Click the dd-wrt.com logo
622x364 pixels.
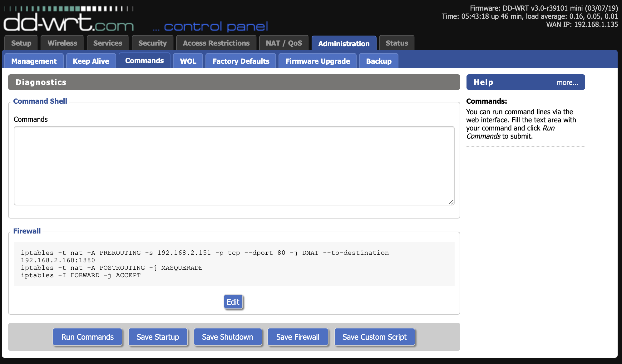[x=69, y=19]
